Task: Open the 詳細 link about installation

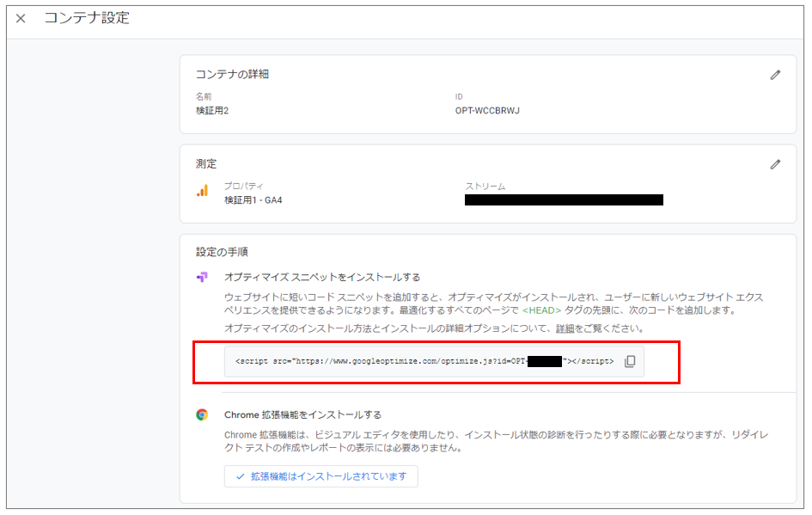Action: coord(565,328)
